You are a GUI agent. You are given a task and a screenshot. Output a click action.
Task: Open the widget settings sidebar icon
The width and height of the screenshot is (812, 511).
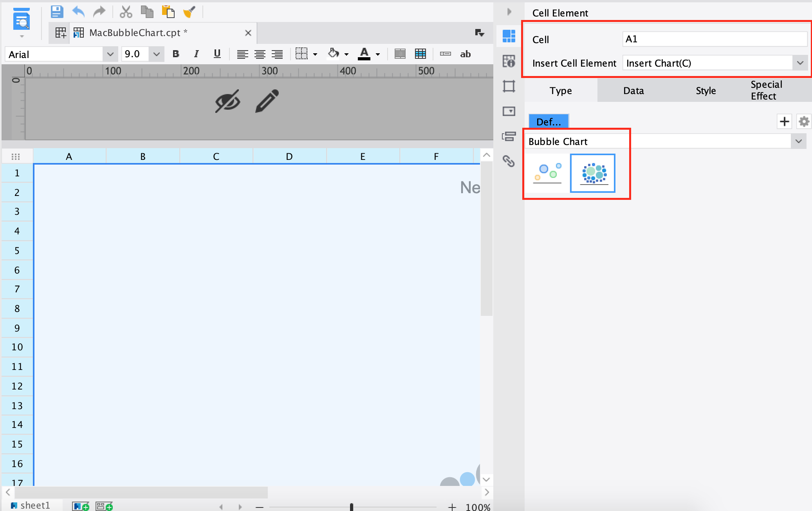tap(509, 111)
